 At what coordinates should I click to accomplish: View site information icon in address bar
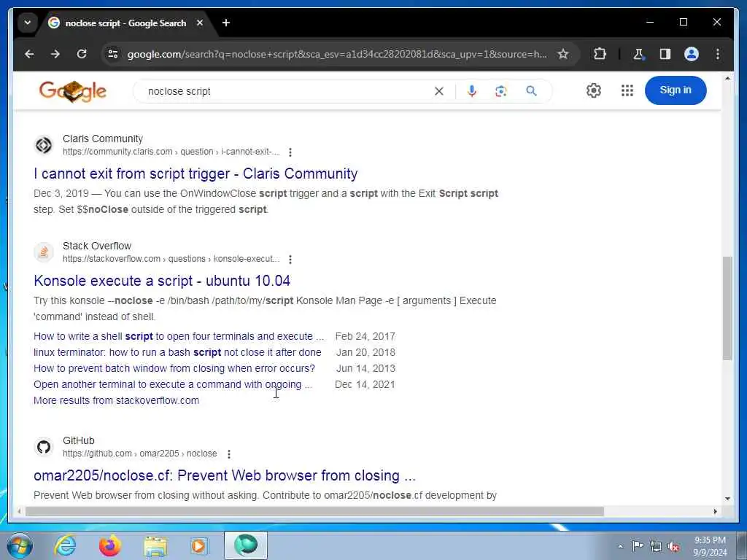[x=113, y=54]
